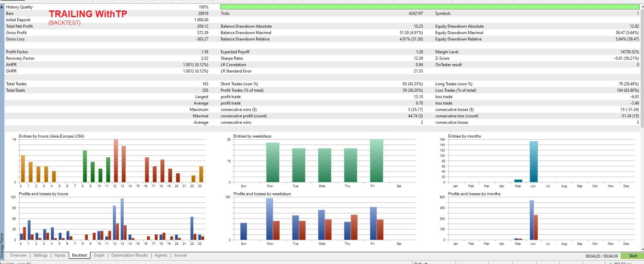
Task: Click the LR Standard Error value 21.53
Action: pyautogui.click(x=418, y=71)
